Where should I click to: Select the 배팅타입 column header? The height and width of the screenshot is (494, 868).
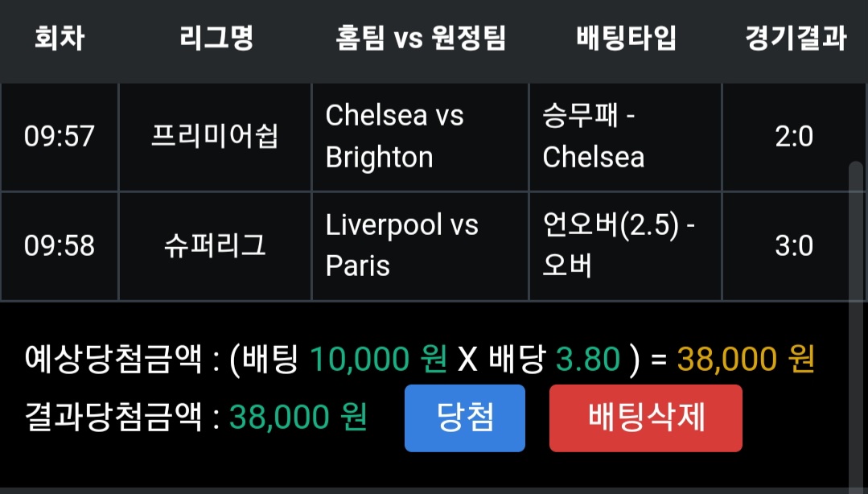coord(626,38)
